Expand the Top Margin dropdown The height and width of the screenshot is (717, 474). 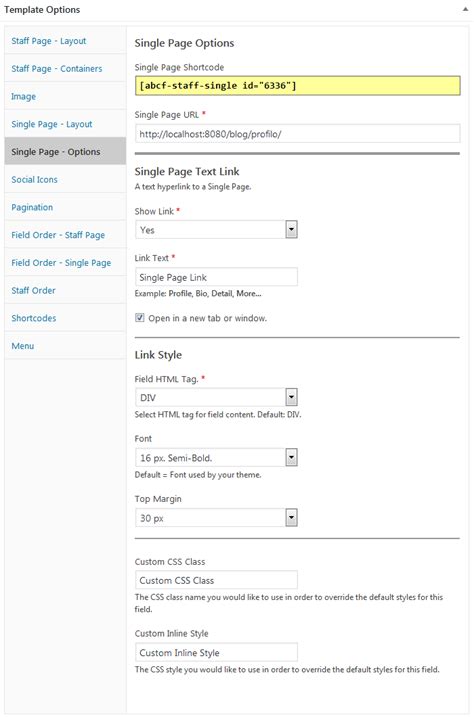[x=216, y=518]
